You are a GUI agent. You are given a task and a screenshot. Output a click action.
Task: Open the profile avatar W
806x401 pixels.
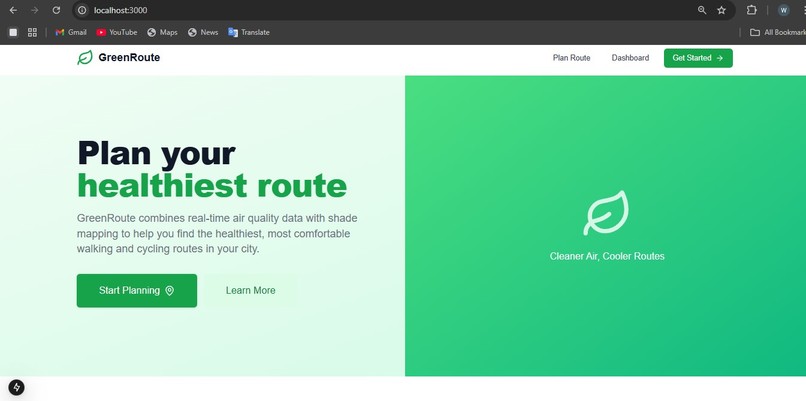pyautogui.click(x=783, y=10)
